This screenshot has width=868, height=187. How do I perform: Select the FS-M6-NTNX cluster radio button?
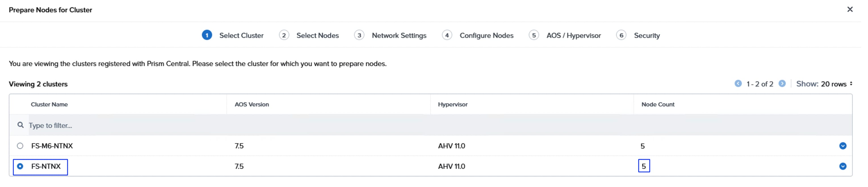[x=20, y=146]
